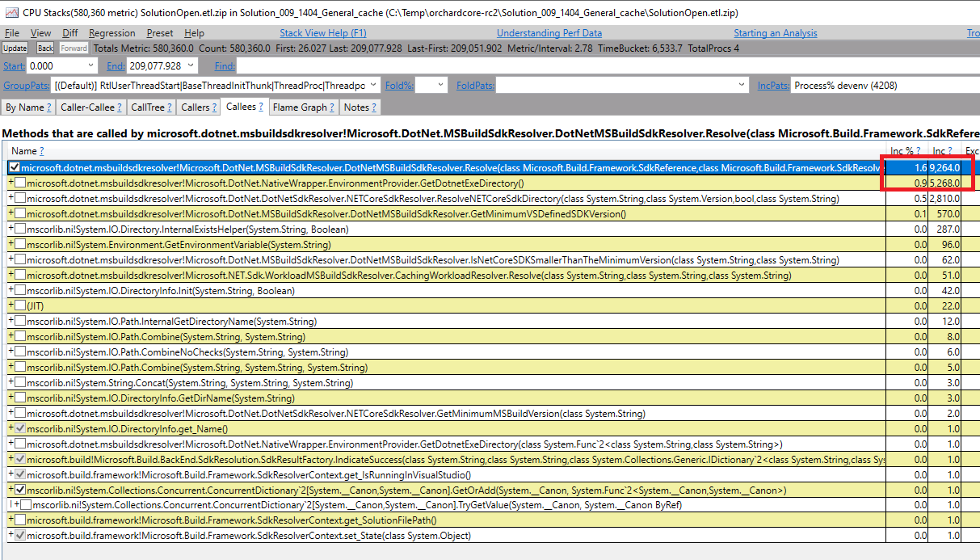
Task: Click the CPU Stacks window title icon
Action: pyautogui.click(x=11, y=13)
